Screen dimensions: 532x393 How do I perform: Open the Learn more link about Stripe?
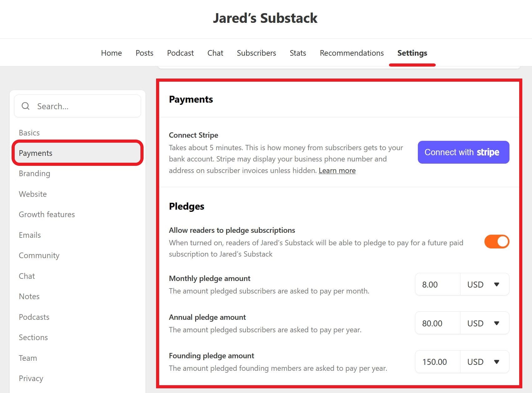click(337, 171)
